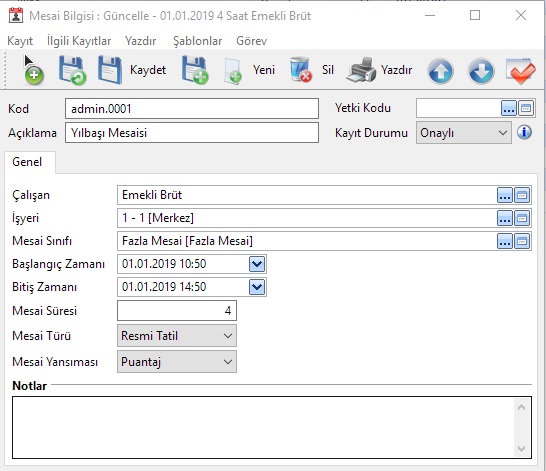
Task: Go to previous record with up arrow
Action: click(440, 71)
